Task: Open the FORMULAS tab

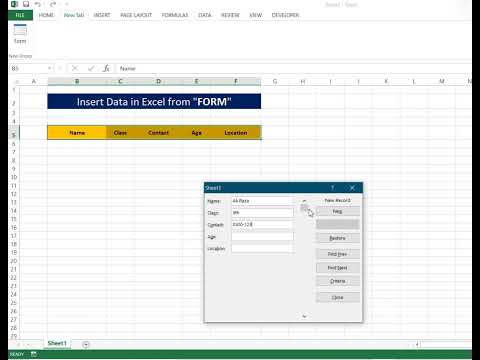Action: [x=175, y=15]
